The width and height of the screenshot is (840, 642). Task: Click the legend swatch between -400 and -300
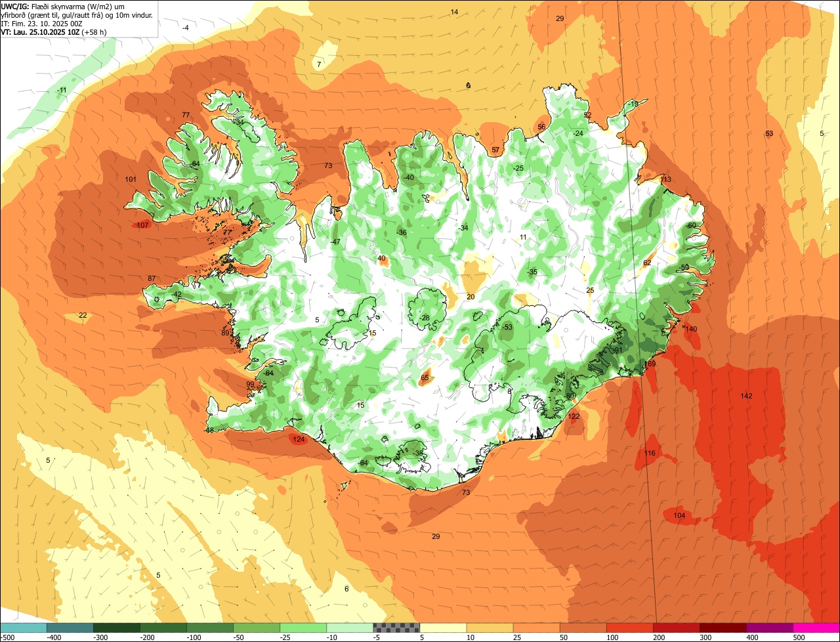point(70,628)
